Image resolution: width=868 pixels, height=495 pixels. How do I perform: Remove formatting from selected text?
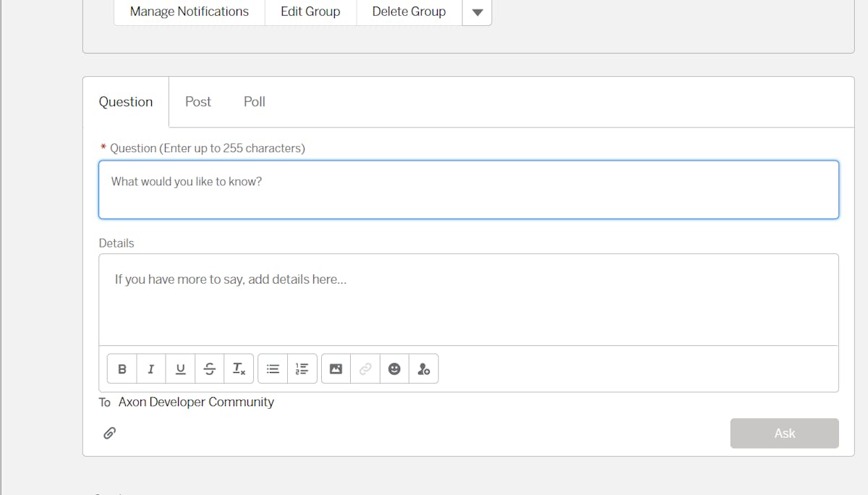[239, 369]
